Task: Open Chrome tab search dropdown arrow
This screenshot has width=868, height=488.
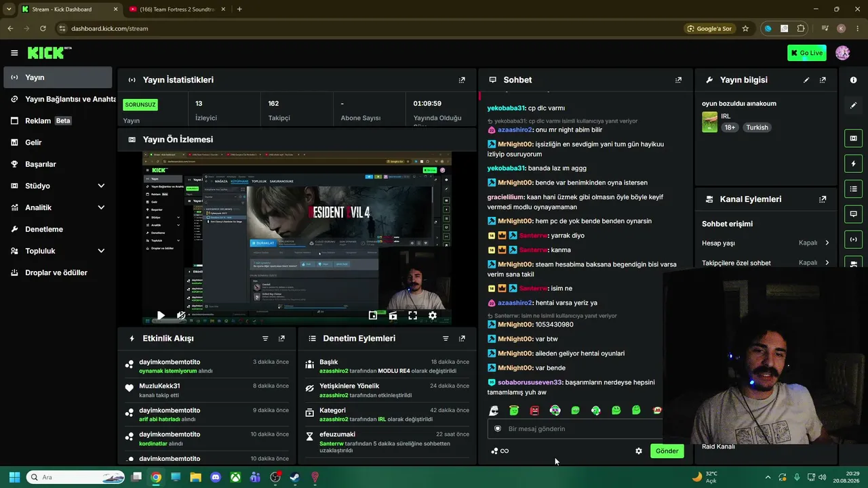Action: pyautogui.click(x=8, y=9)
